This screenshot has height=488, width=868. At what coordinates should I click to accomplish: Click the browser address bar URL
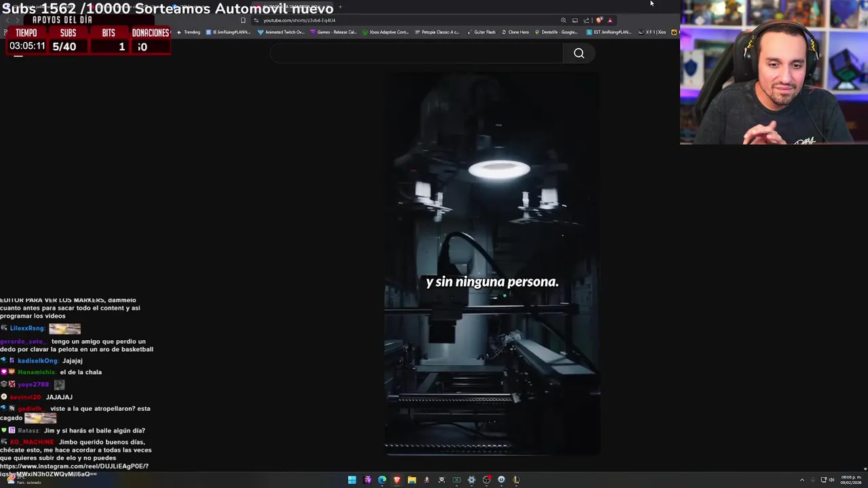[299, 20]
